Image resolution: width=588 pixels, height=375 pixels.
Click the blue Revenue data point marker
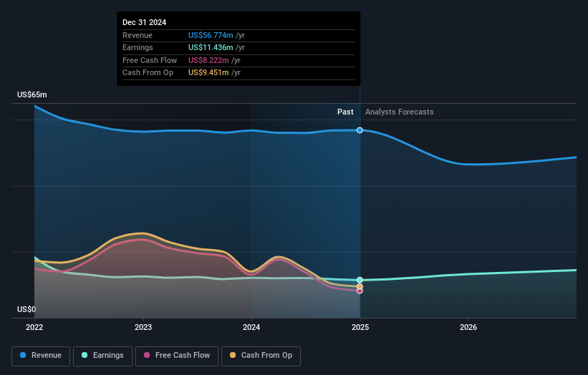[360, 130]
